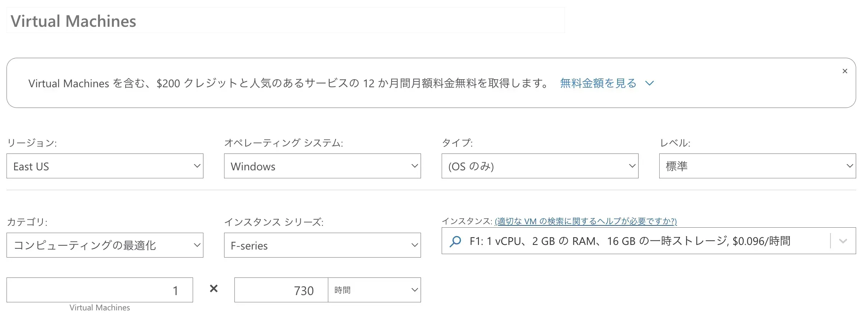Click the Virtual Machines count field
868x323 pixels.
tap(100, 290)
